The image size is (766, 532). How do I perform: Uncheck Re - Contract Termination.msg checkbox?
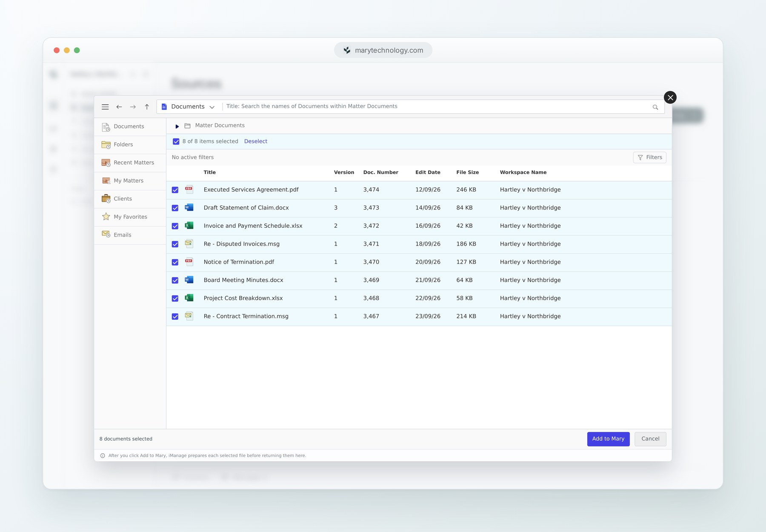coord(175,317)
